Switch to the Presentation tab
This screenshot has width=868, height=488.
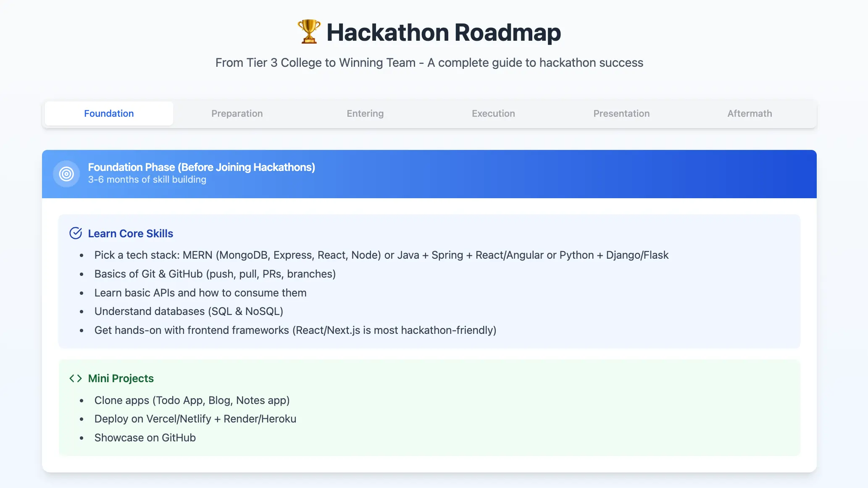(x=621, y=113)
